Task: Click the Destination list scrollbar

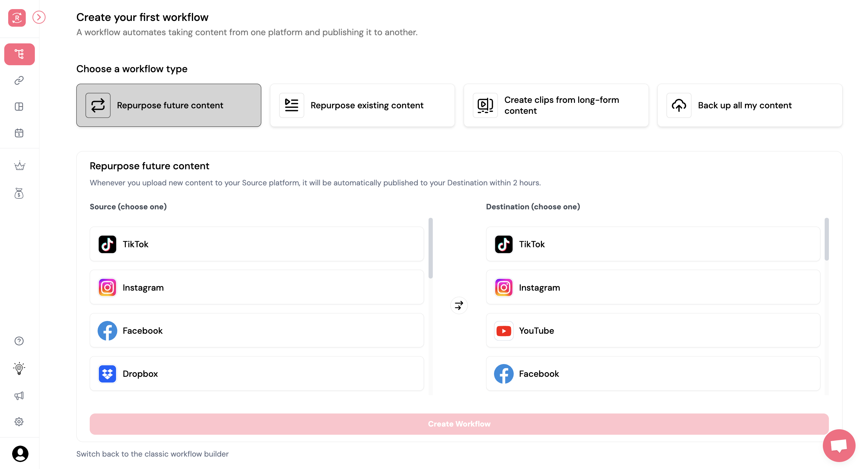Action: 827,239
